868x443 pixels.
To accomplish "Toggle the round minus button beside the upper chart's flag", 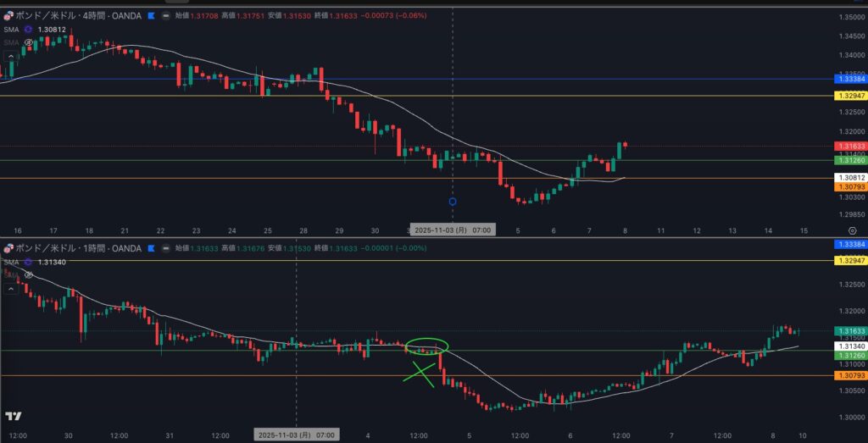I will [x=164, y=15].
